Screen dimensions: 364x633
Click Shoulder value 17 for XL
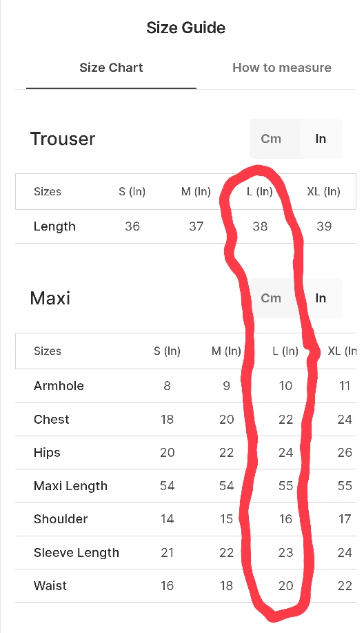click(345, 518)
